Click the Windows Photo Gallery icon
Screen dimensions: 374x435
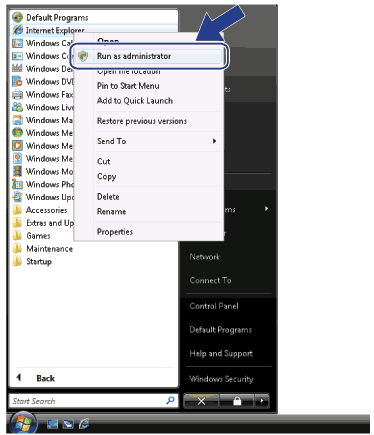[17, 184]
